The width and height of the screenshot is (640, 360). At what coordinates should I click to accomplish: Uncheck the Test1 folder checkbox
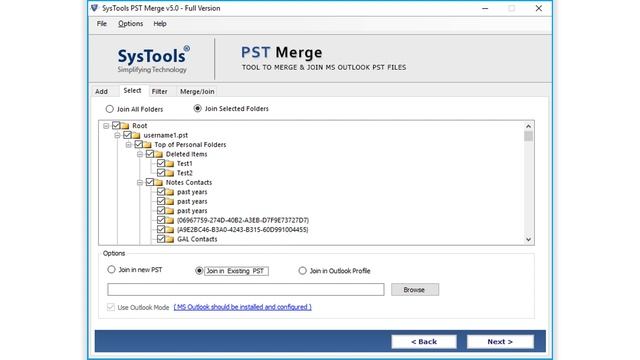click(161, 163)
